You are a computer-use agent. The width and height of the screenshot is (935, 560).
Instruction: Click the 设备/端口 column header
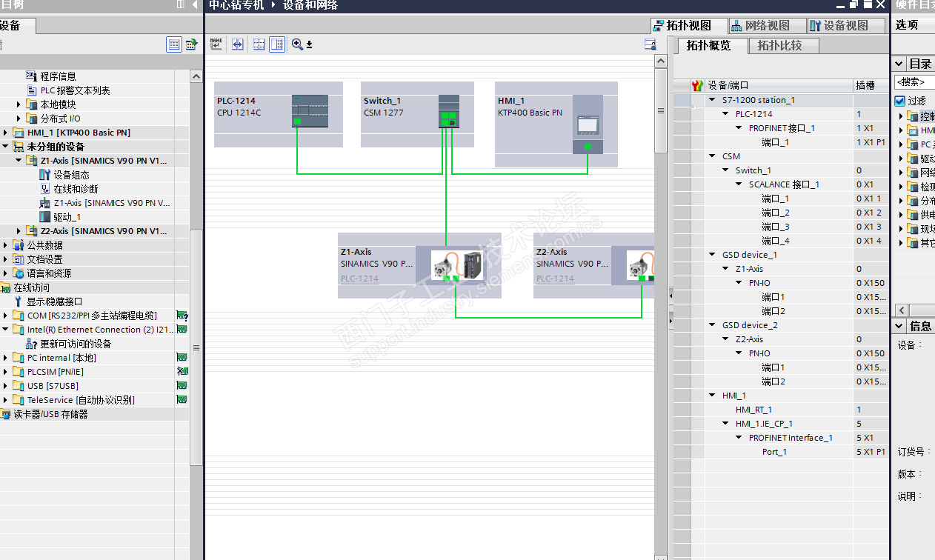(779, 85)
